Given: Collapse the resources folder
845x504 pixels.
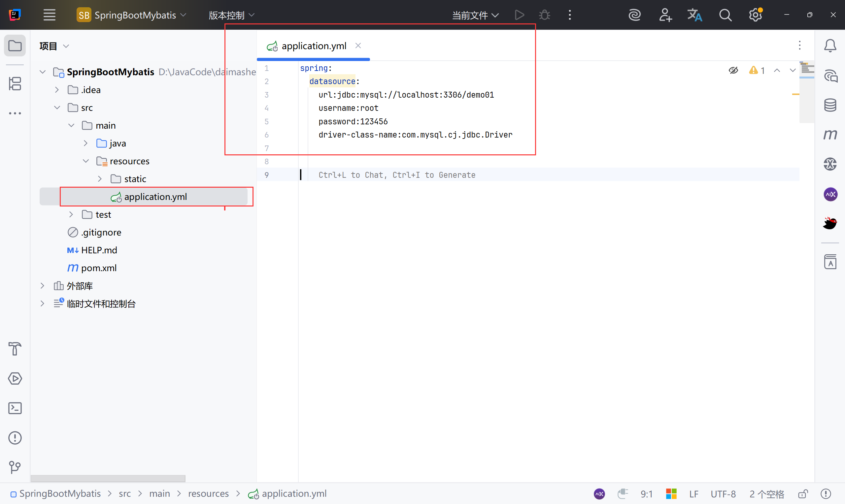Looking at the screenshot, I should pos(85,161).
